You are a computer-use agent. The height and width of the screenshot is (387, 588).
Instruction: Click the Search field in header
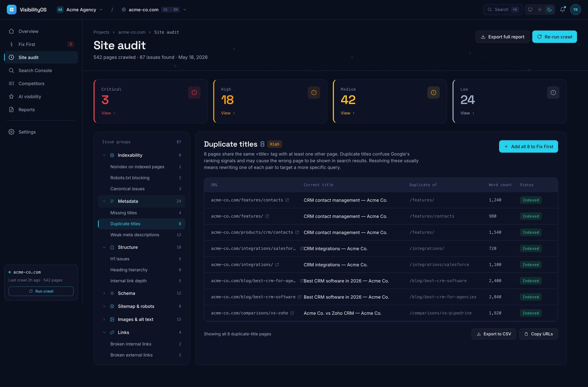[503, 9]
